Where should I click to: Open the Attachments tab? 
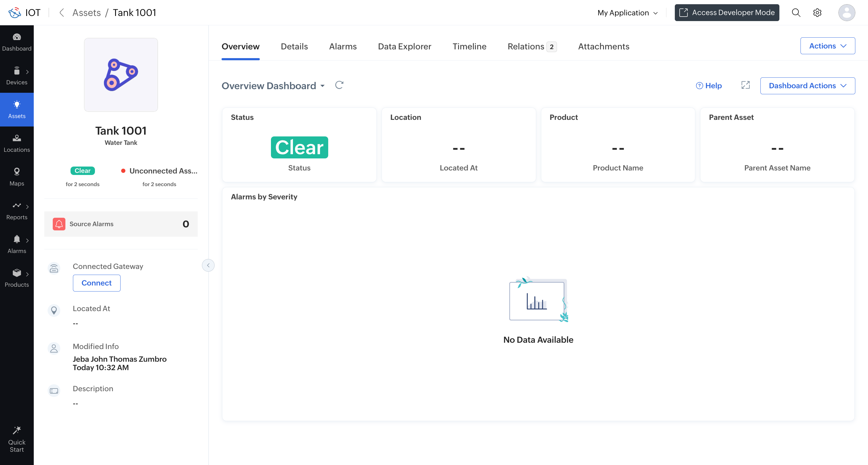(603, 46)
